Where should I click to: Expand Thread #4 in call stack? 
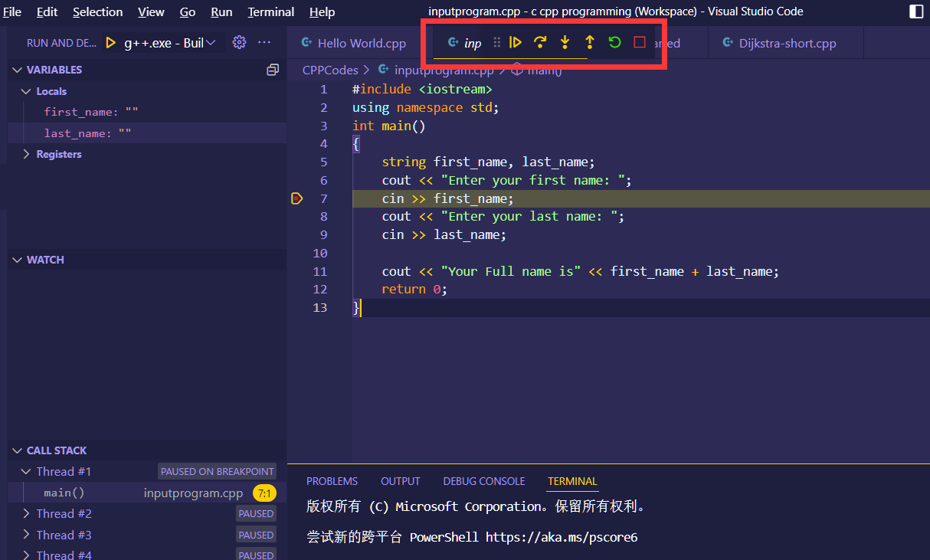27,555
